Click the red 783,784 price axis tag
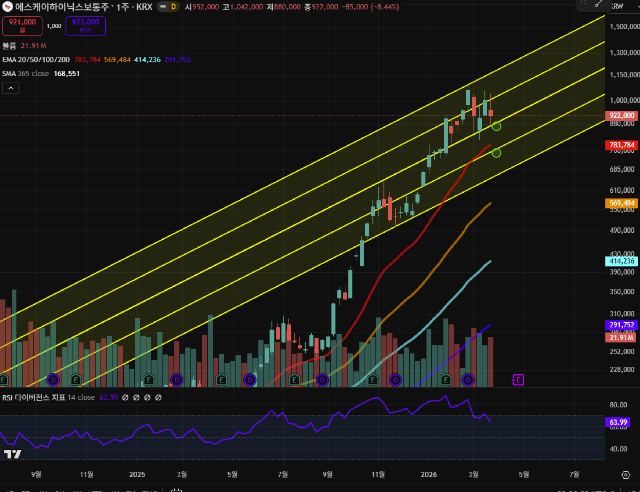The height and width of the screenshot is (492, 640). tap(622, 145)
